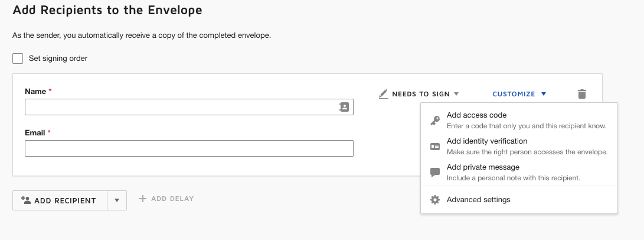This screenshot has height=240, width=644.
Task: Click the pen icon beside Needs to Sign
Action: [x=384, y=94]
